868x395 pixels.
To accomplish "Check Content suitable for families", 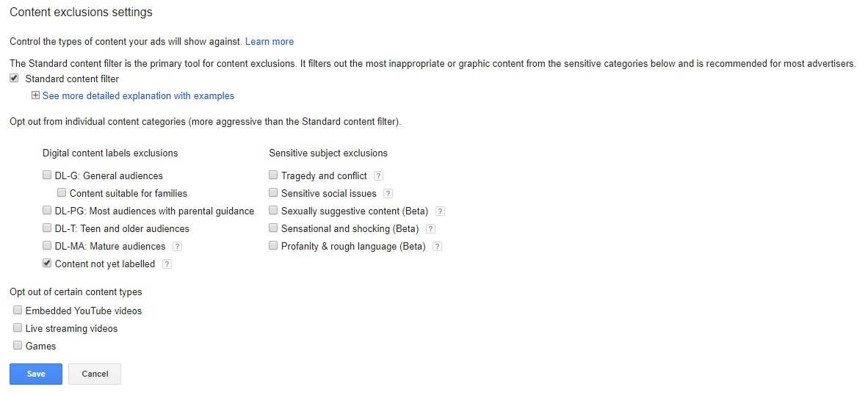I will 62,194.
